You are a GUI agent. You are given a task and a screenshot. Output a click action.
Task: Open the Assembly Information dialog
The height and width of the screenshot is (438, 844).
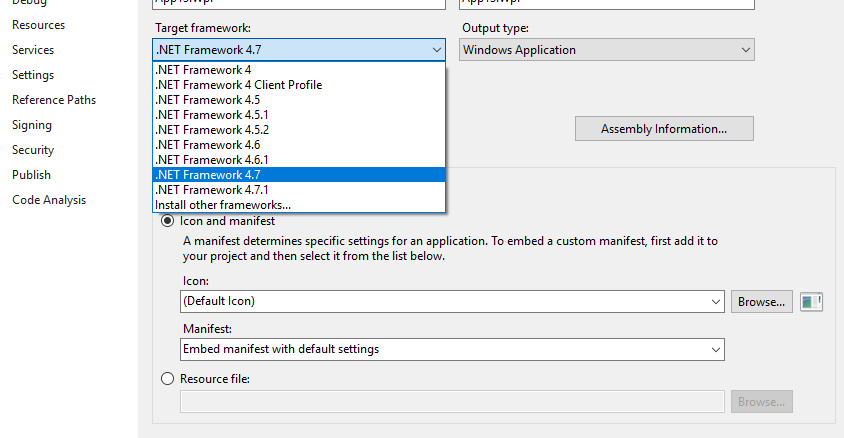pyautogui.click(x=664, y=129)
